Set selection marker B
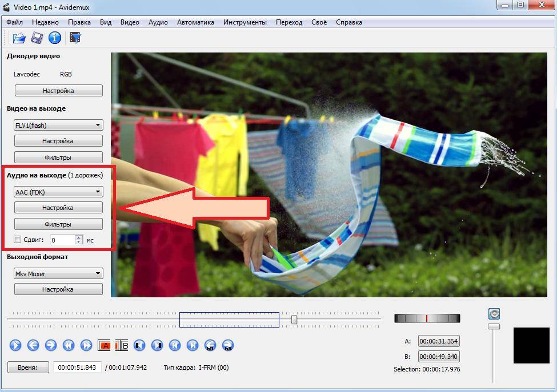Viewport: 557px width, 392px height. pyautogui.click(x=122, y=345)
